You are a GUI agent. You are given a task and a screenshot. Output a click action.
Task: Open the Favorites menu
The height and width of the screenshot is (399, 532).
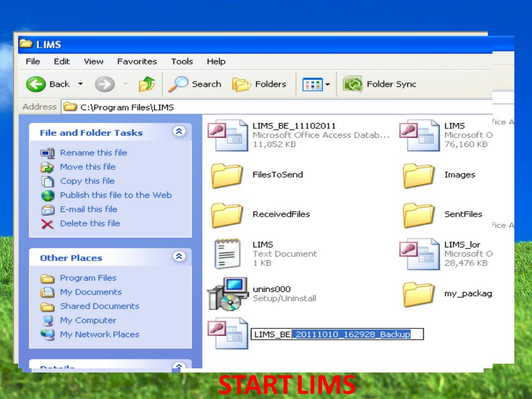click(137, 61)
